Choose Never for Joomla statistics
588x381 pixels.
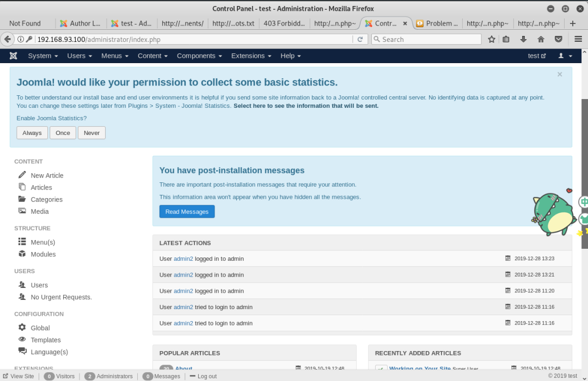[91, 133]
